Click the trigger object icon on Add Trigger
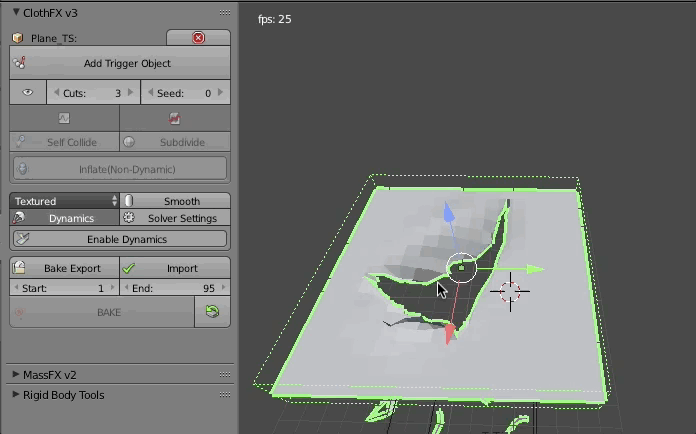This screenshot has height=434, width=696. (20, 63)
